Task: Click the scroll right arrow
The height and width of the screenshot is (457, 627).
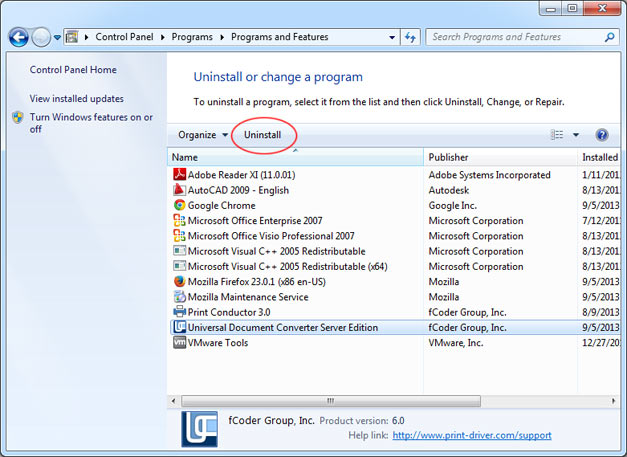Action: pos(613,401)
